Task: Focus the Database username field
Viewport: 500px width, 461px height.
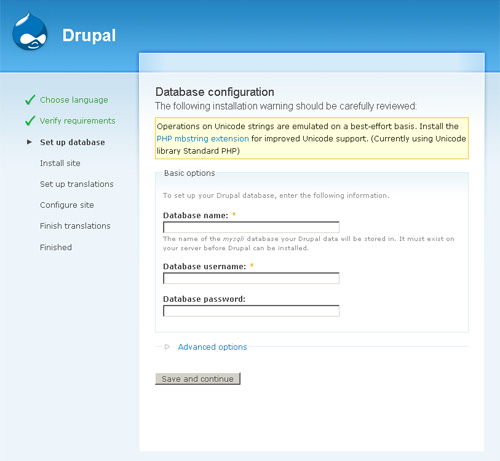Action: (251, 278)
